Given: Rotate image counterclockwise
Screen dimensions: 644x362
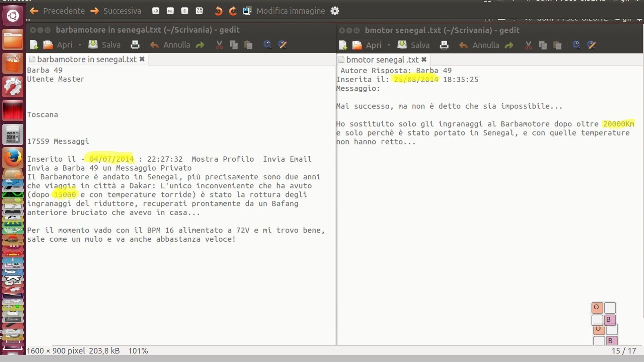Looking at the screenshot, I should pyautogui.click(x=218, y=11).
